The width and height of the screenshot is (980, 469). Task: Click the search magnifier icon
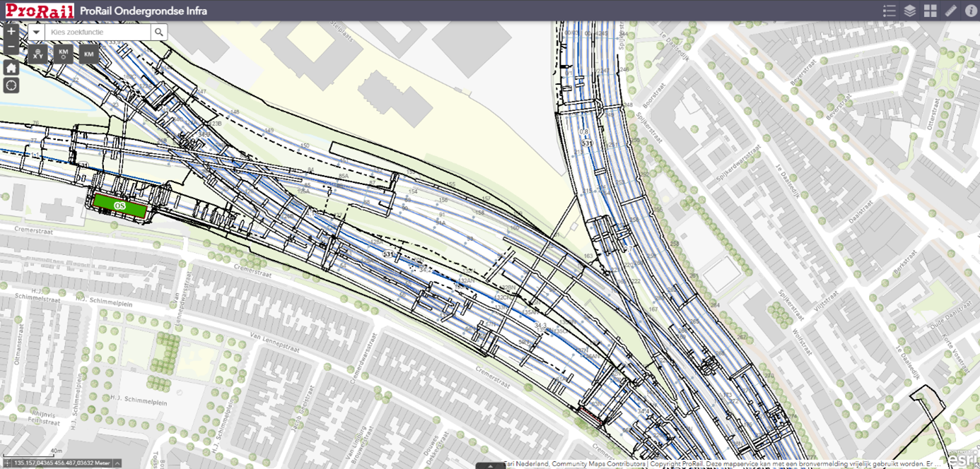click(x=160, y=32)
